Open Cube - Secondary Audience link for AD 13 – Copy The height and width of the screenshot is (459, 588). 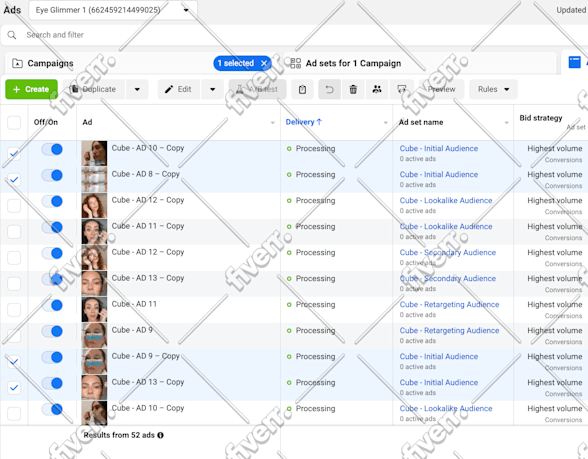[x=448, y=279]
